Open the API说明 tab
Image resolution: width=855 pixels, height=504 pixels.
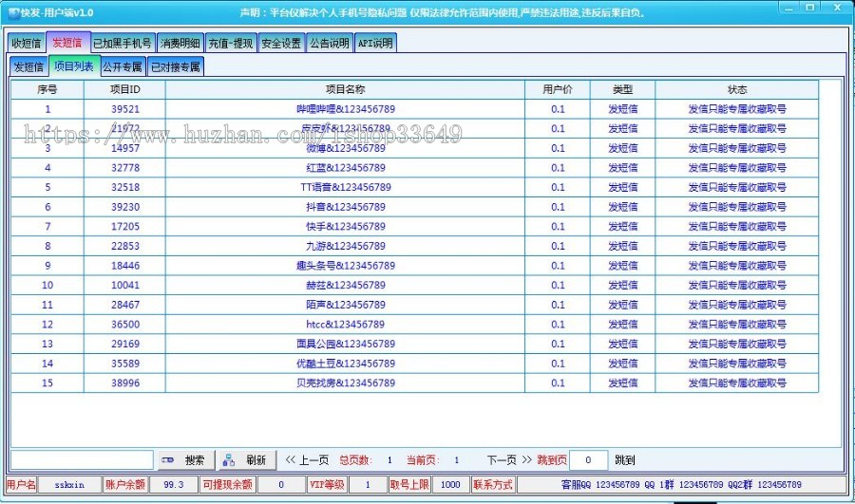click(375, 43)
